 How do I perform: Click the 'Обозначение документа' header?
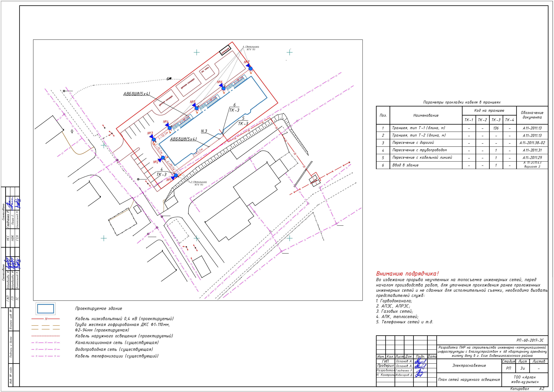(x=532, y=115)
